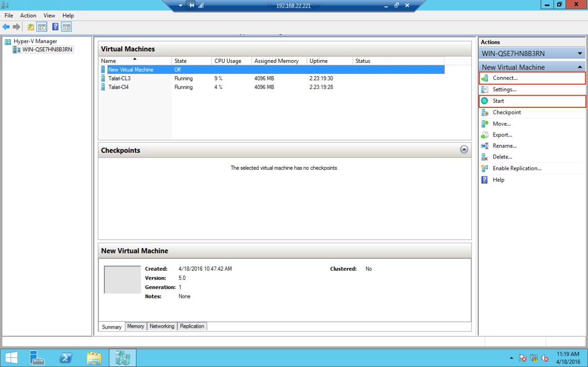Open the Help menu in the menu bar
Image resolution: width=588 pixels, height=367 pixels.
click(x=68, y=16)
